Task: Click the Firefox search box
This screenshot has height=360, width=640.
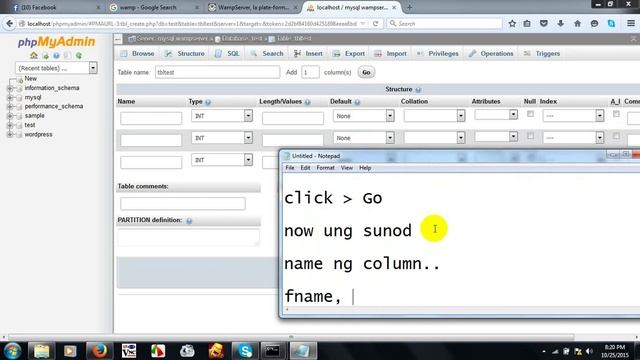Action: (444, 24)
